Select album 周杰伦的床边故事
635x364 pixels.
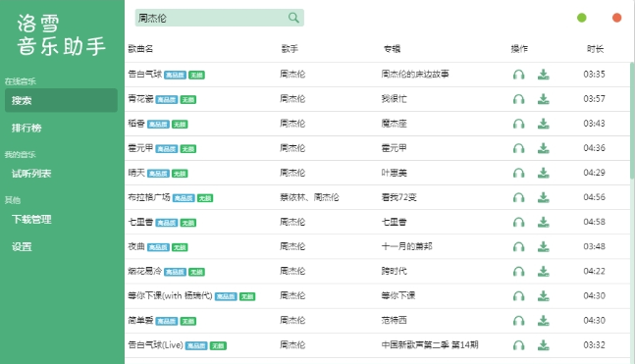coord(415,75)
